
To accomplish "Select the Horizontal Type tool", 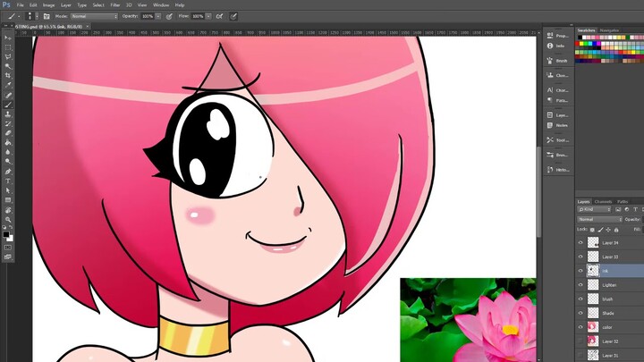I will click(x=8, y=181).
